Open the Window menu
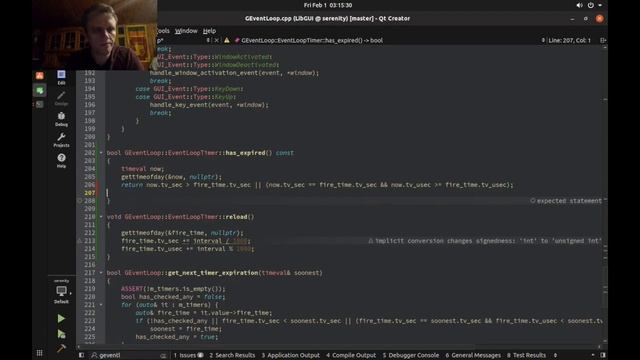The width and height of the screenshot is (640, 360). point(186,31)
